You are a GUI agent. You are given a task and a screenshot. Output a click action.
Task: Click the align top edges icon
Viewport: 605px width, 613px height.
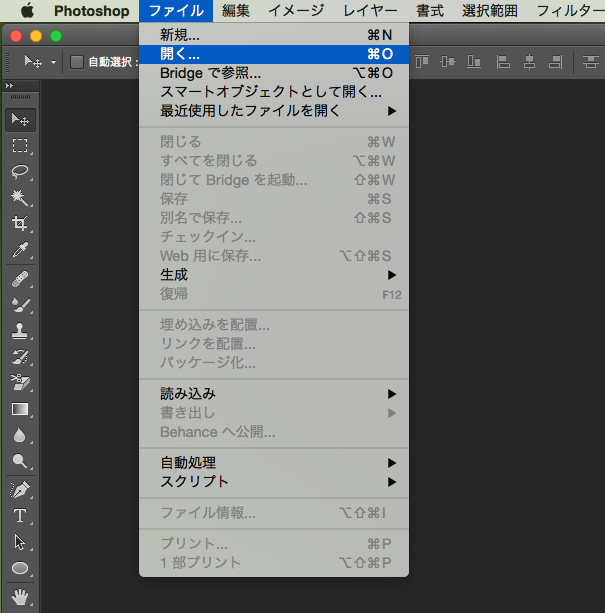coord(422,62)
